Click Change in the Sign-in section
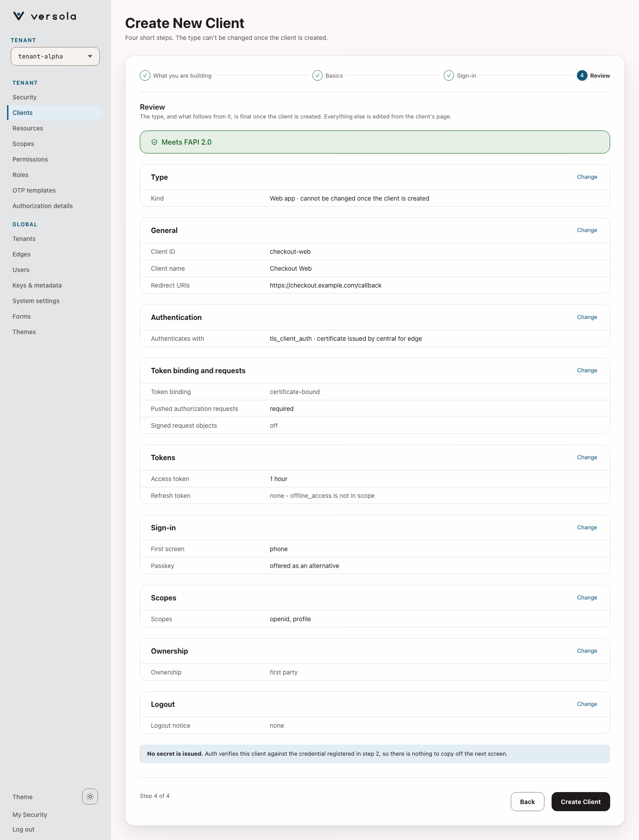Screen dimensions: 639x840 tap(587, 528)
